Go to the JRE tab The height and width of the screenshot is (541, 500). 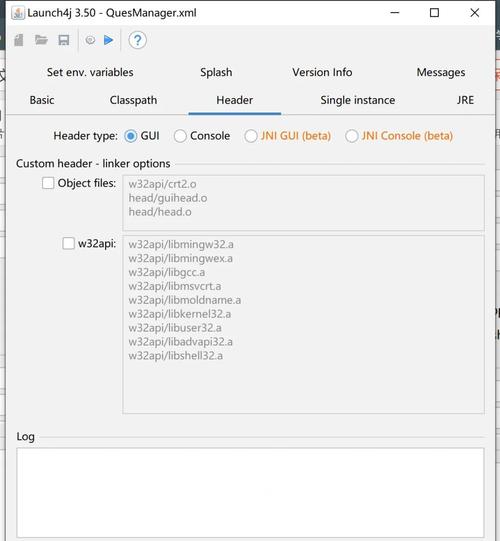(465, 100)
